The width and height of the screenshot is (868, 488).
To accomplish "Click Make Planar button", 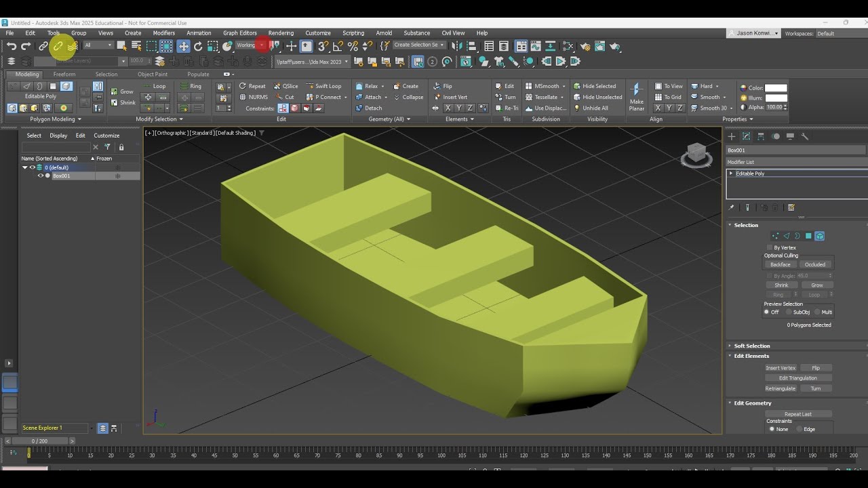I will pos(636,97).
